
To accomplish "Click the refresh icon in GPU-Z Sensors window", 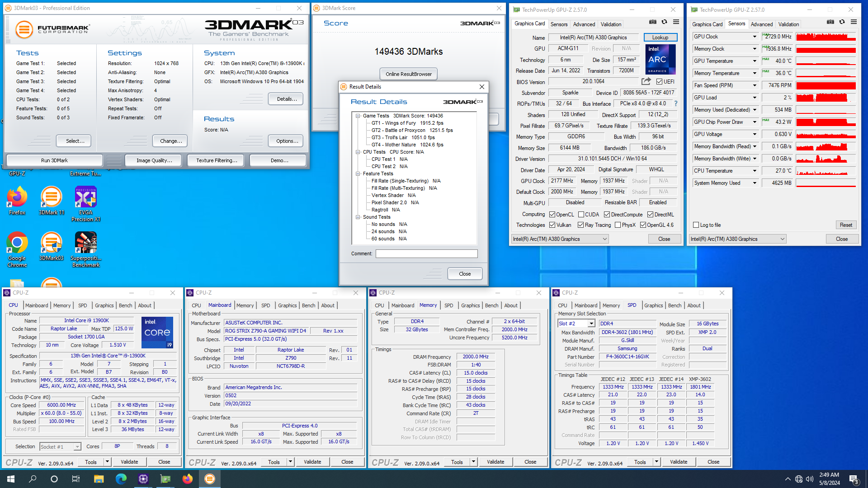I will [842, 22].
